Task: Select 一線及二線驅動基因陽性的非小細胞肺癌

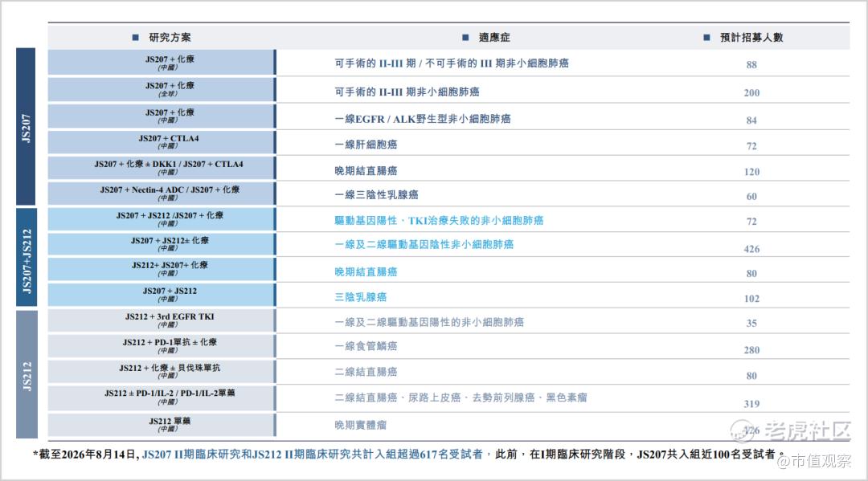Action: coord(429,322)
